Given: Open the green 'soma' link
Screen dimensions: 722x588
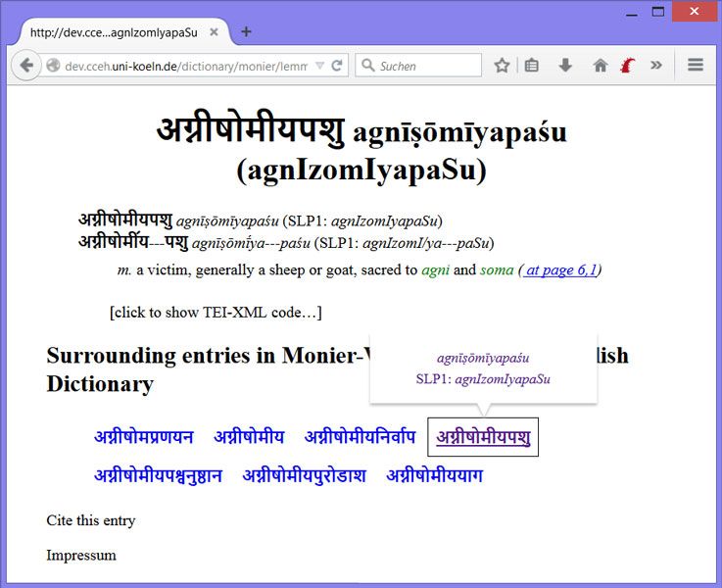Looking at the screenshot, I should (x=497, y=269).
